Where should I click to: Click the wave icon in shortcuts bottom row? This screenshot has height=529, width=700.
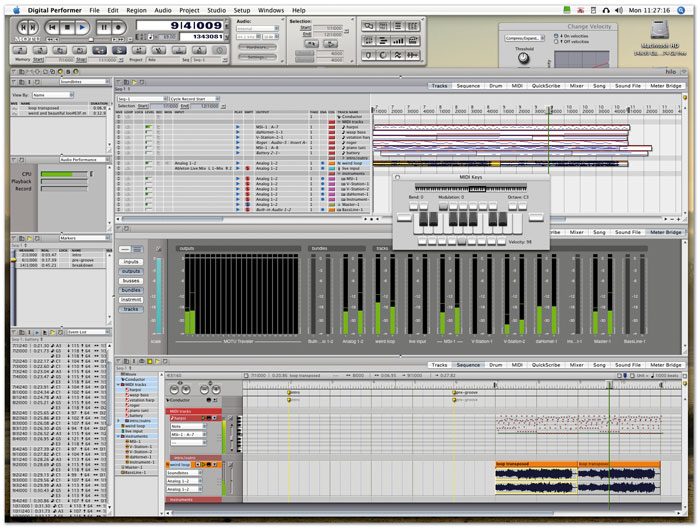(398, 55)
